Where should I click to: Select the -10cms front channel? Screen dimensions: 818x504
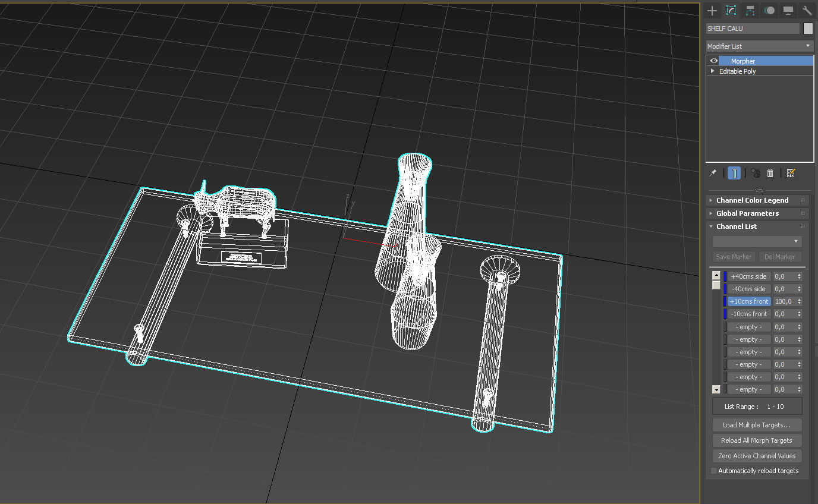click(748, 314)
